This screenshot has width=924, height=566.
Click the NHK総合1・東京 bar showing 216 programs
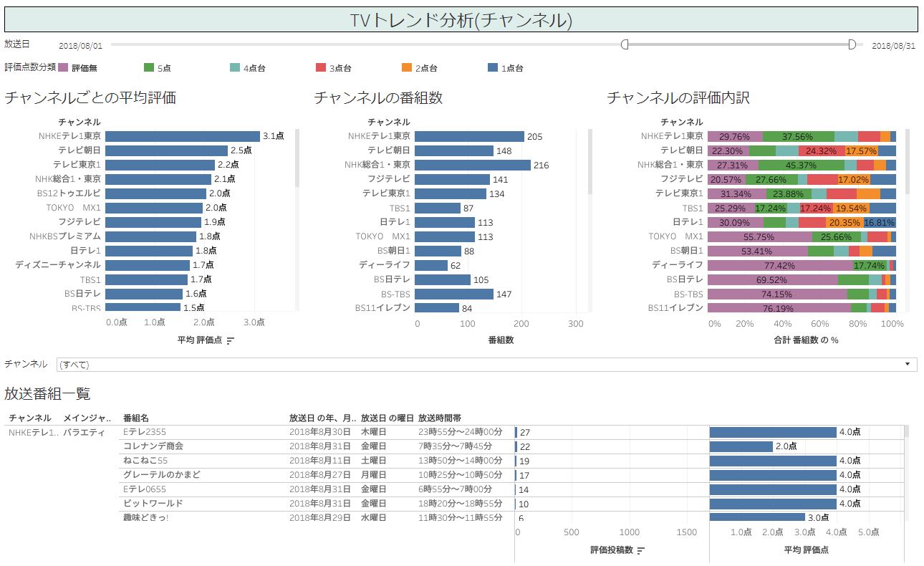click(x=473, y=165)
